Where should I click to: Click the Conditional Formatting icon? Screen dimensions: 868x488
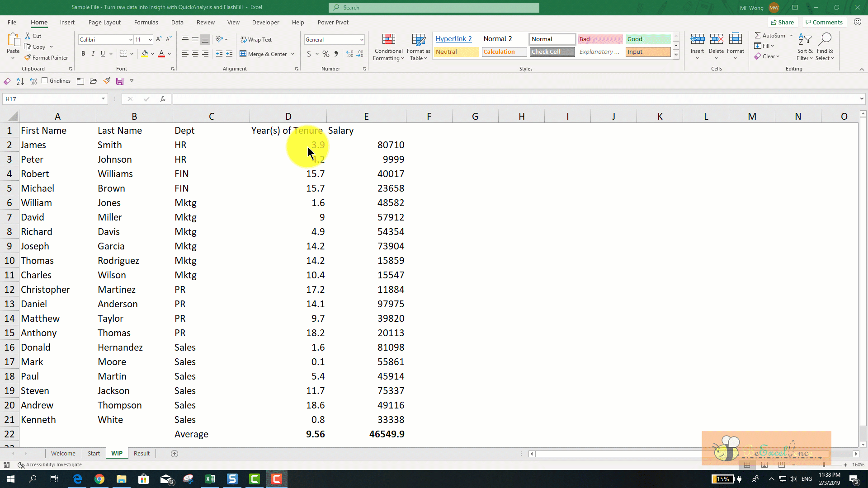[x=388, y=40]
